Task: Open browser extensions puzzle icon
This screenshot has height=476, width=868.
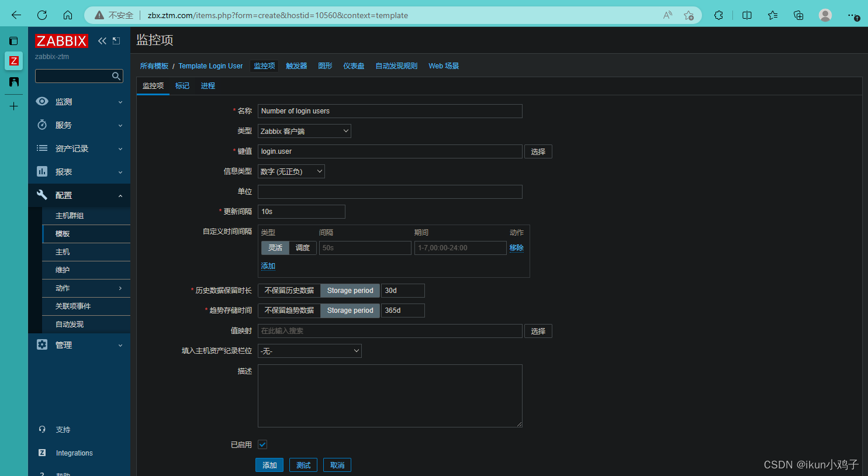Action: 718,15
